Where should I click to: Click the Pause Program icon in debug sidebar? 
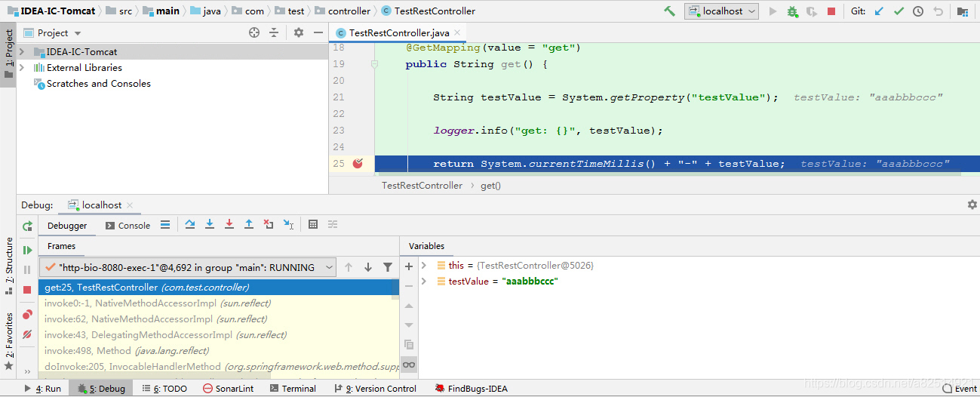coord(27,269)
